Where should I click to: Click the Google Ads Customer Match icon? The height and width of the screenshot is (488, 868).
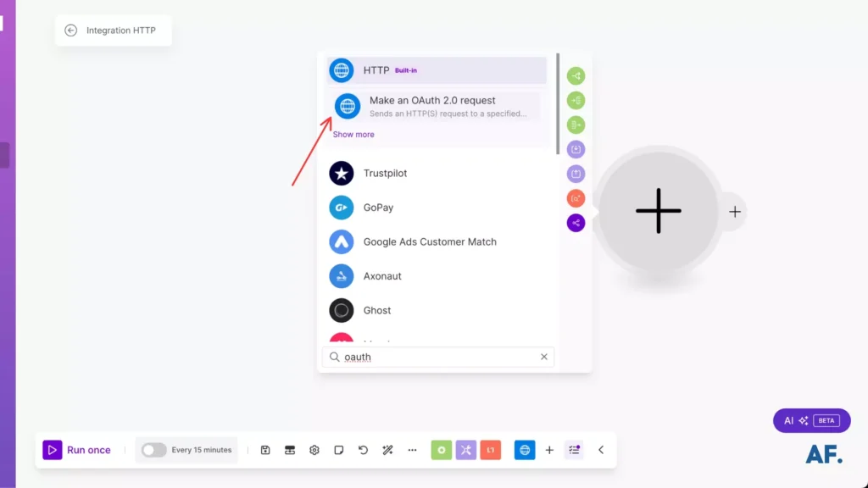[342, 241]
